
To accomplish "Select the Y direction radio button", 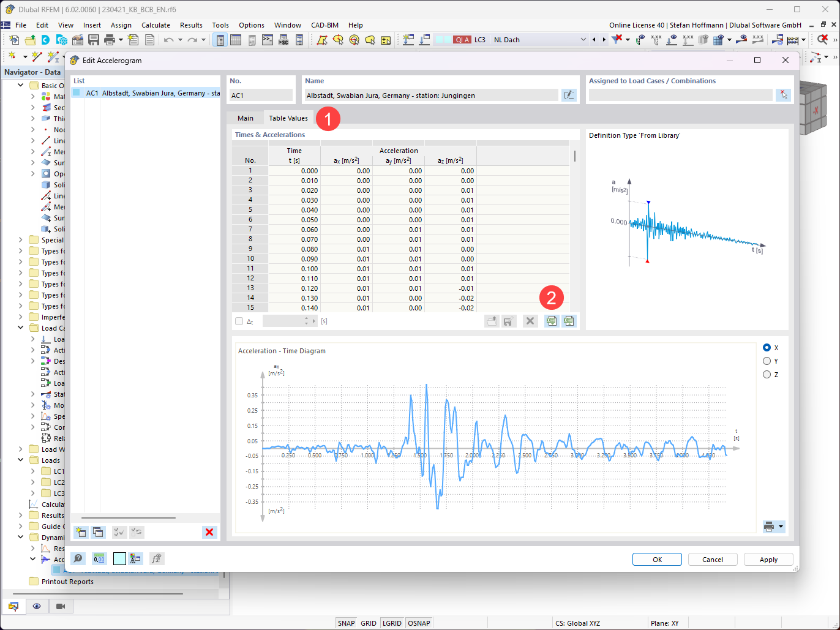I will (768, 361).
